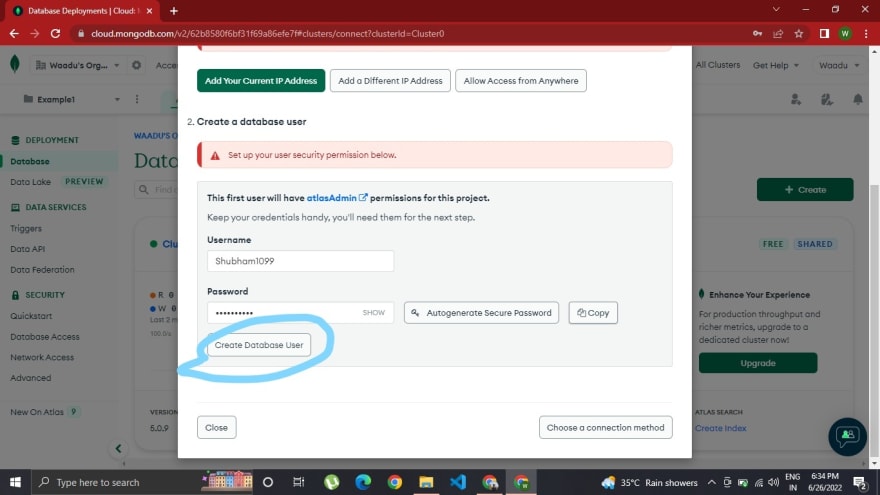Open uTorrent from the taskbar
The height and width of the screenshot is (495, 880).
coord(332,482)
